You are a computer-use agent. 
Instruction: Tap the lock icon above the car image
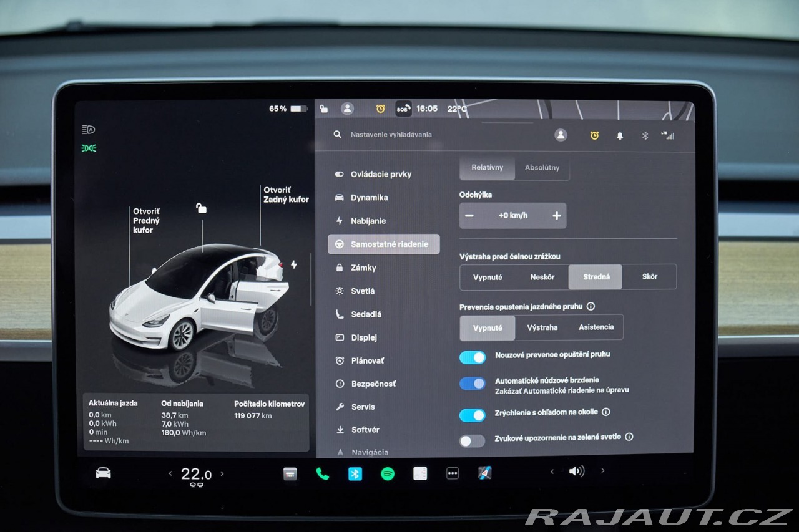201,208
